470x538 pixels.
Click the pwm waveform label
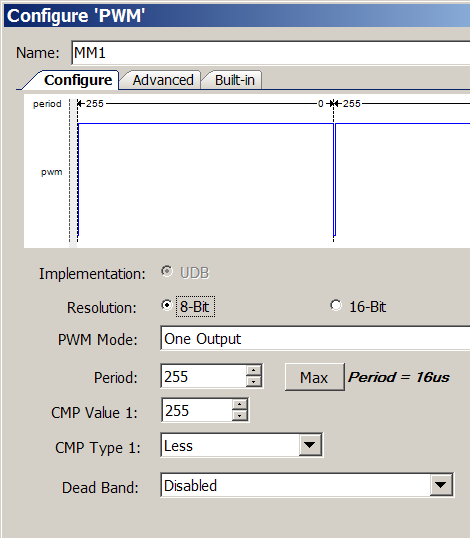pos(51,172)
